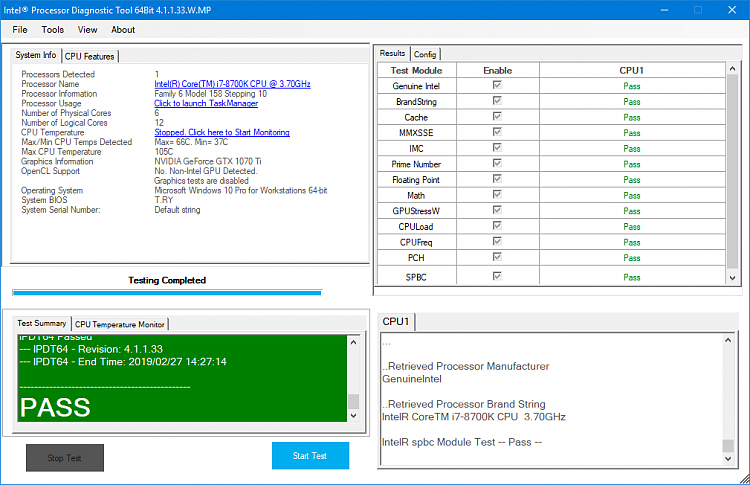Image resolution: width=750 pixels, height=485 pixels.
Task: Toggle the GPUStressW enable checkbox
Action: 497,210
